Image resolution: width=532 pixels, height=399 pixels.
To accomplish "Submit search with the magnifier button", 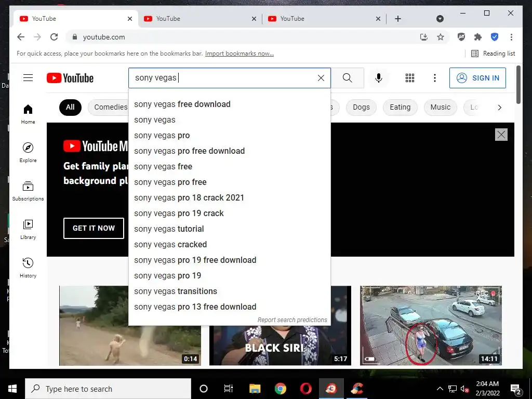I will click(347, 78).
